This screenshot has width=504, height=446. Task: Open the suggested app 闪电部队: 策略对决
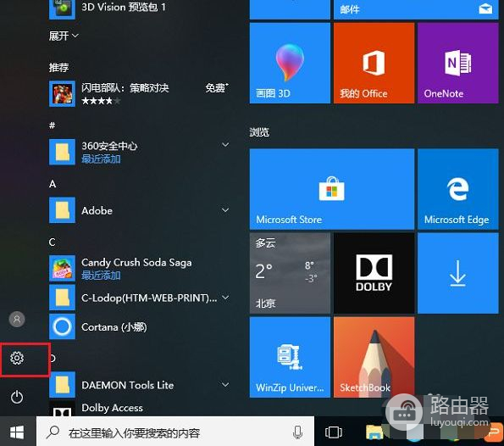click(x=140, y=93)
